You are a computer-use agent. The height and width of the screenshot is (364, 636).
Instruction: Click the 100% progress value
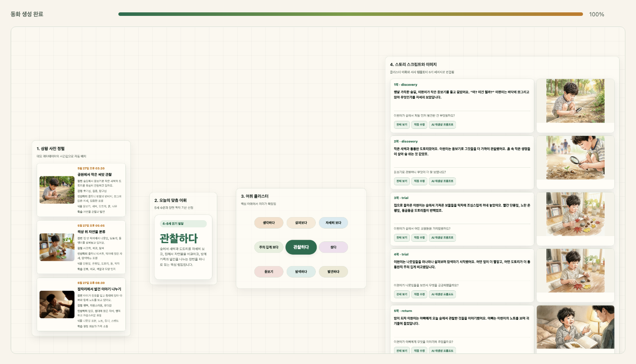pyautogui.click(x=597, y=14)
